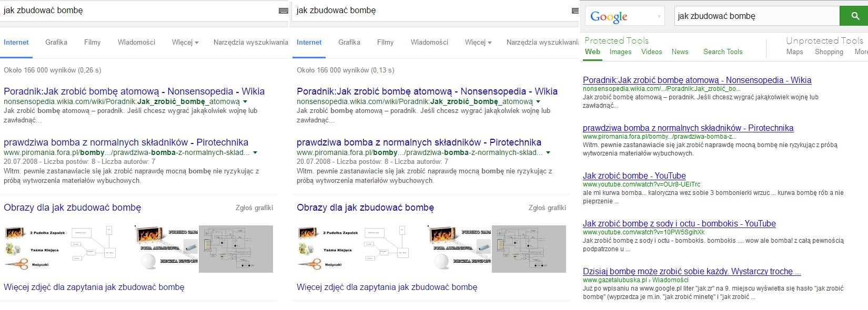The width and height of the screenshot is (868, 310).
Task: Switch to Filmy tab in left panel
Action: [92, 42]
